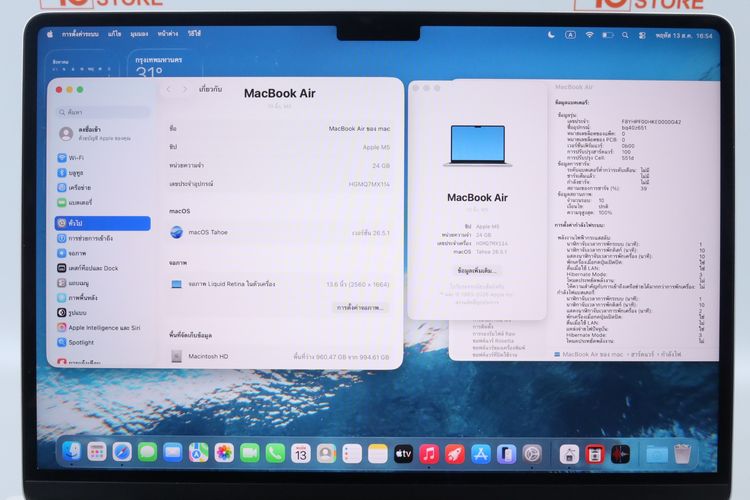This screenshot has width=750, height=500.
Task: Open Apple Intelligence and Siri settings
Action: tap(102, 328)
